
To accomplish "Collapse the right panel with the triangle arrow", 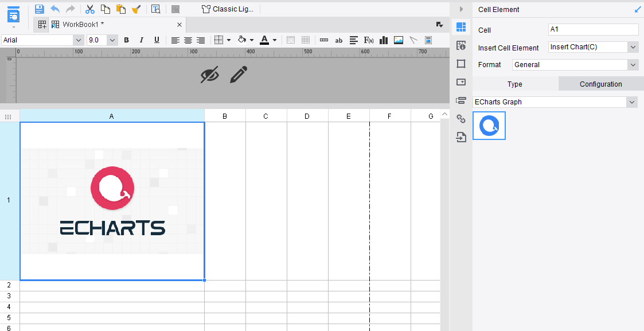I will 461,9.
